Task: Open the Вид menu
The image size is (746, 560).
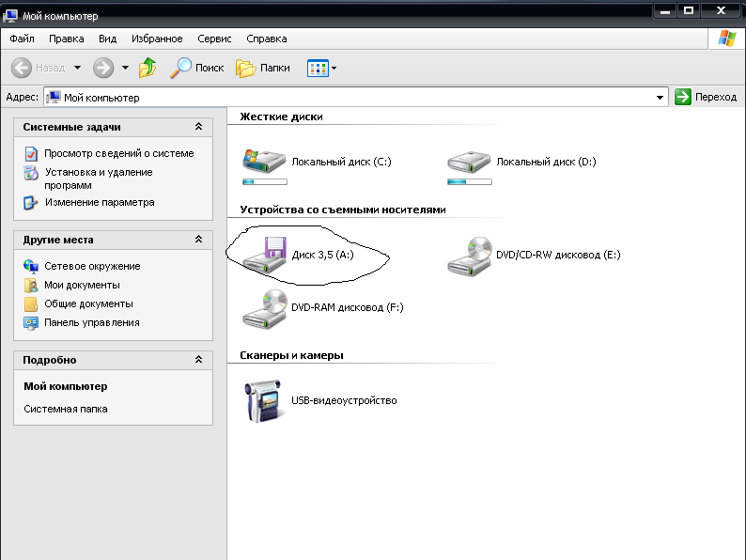Action: coord(107,39)
